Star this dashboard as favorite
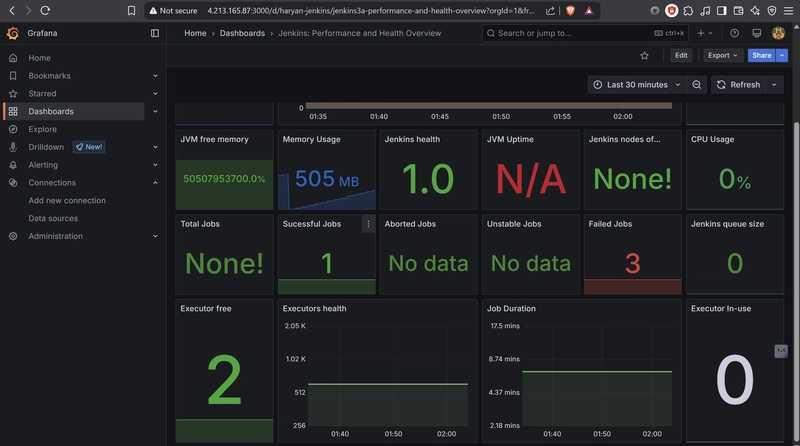800x446 pixels. click(645, 56)
